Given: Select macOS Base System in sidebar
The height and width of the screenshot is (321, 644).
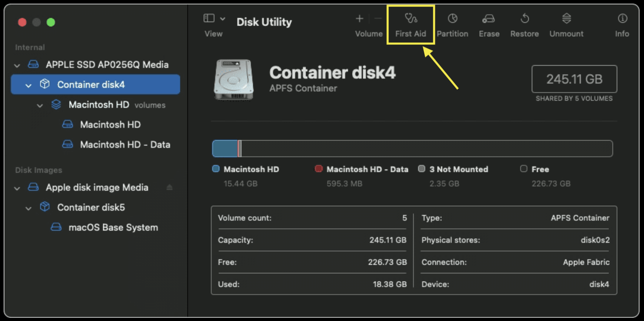Looking at the screenshot, I should click(113, 227).
